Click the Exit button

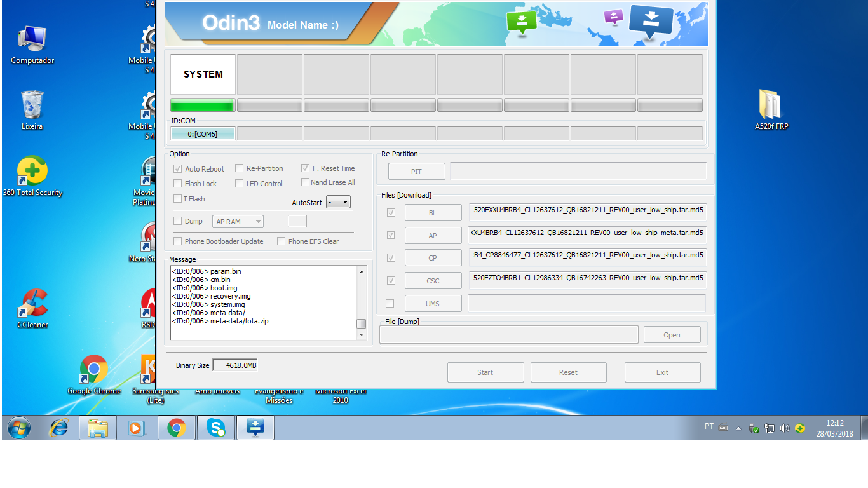(x=663, y=372)
